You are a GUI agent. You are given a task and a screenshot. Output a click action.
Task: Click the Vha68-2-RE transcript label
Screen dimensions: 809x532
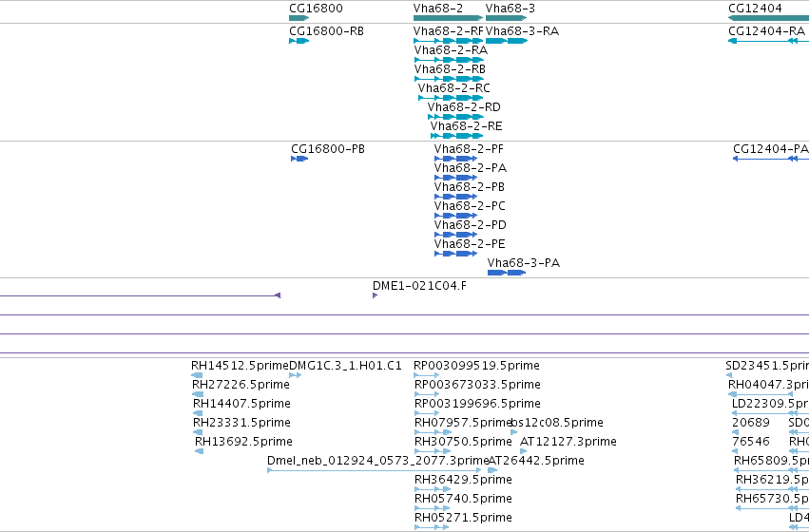(467, 126)
